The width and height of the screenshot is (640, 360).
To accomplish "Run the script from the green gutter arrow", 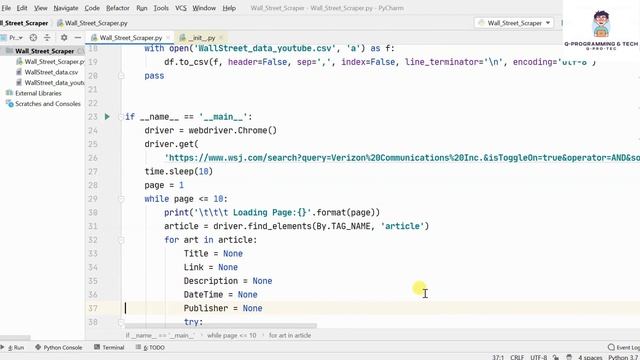I will click(107, 117).
